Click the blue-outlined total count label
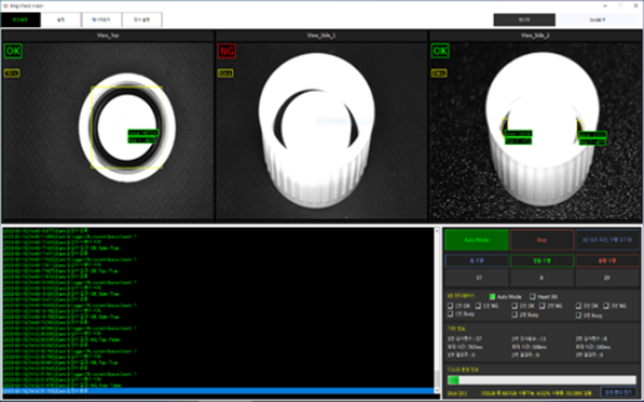 tap(476, 261)
